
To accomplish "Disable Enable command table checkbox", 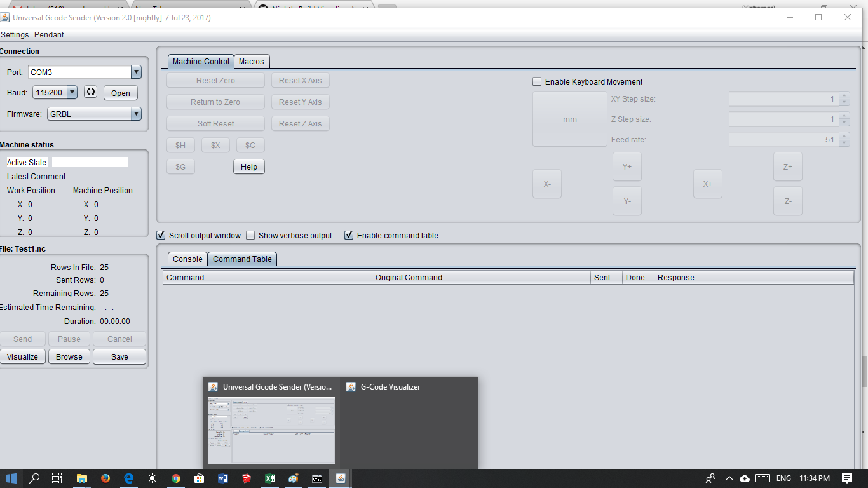I will (x=349, y=235).
